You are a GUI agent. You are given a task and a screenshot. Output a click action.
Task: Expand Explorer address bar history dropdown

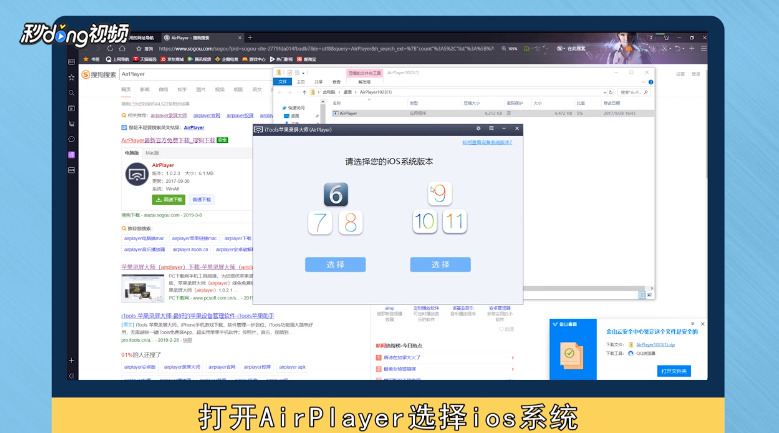pyautogui.click(x=605, y=92)
